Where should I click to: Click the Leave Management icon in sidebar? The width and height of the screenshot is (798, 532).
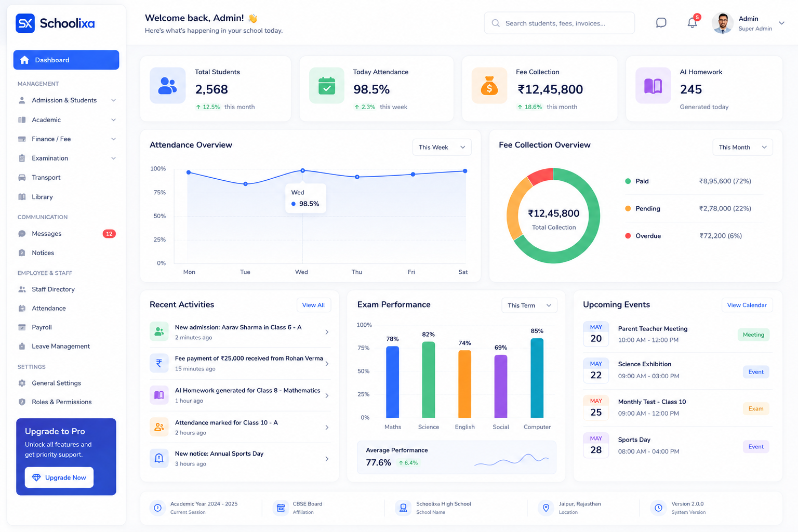coord(22,347)
